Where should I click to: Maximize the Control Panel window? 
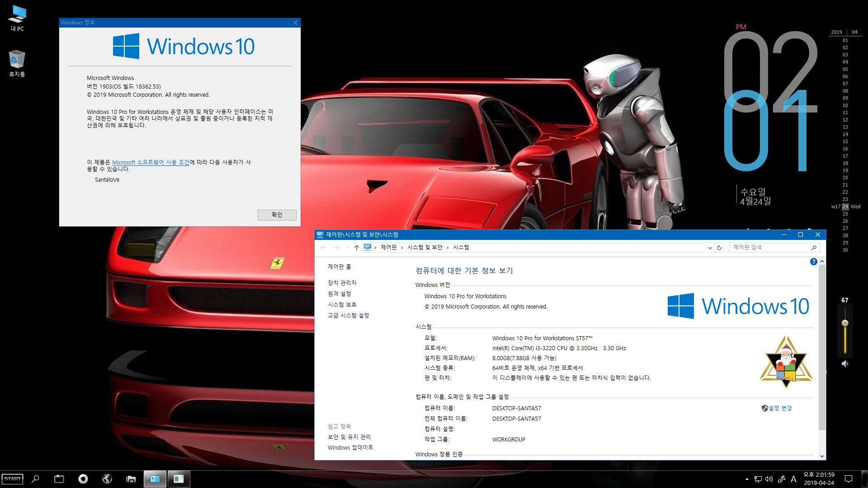click(x=801, y=235)
